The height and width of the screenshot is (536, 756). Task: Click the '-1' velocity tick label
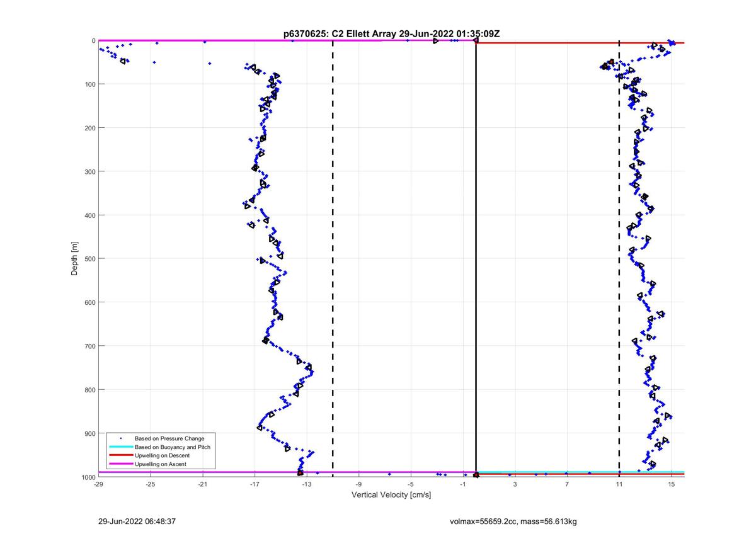click(463, 484)
